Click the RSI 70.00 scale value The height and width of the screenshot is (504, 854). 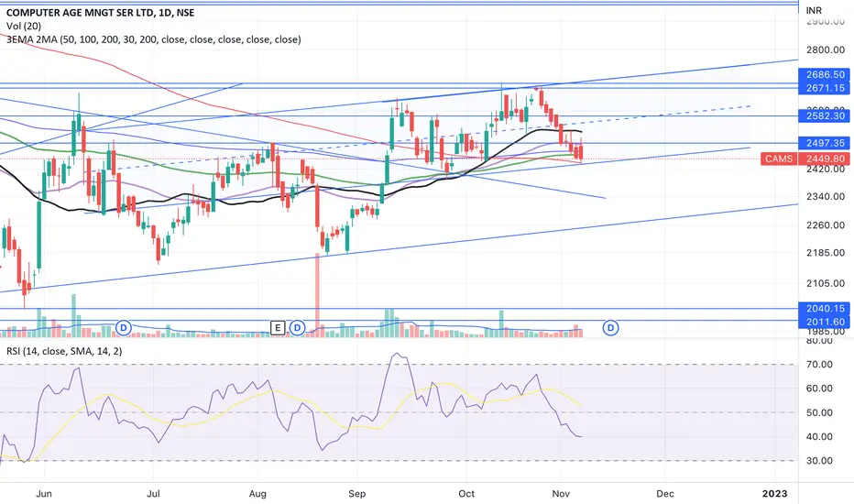coord(819,365)
